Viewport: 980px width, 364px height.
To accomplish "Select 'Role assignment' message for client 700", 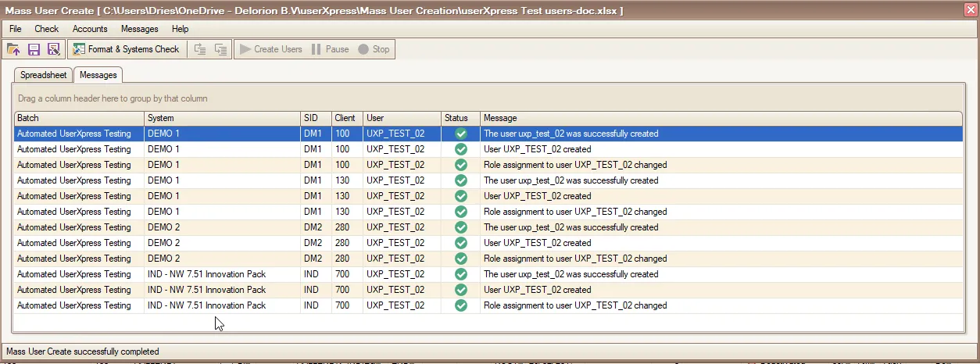I will tap(575, 305).
